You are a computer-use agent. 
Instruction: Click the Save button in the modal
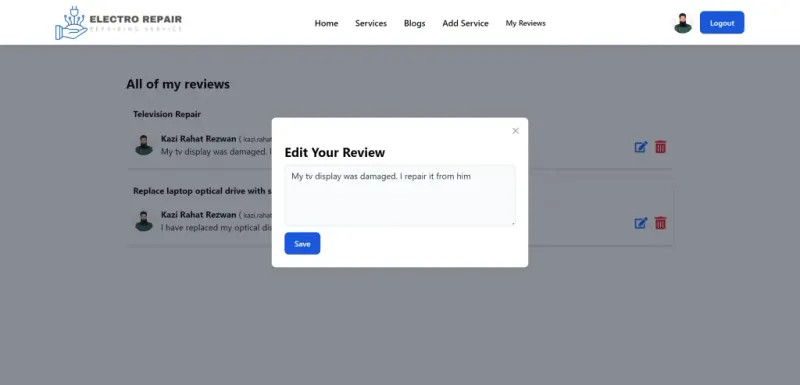click(302, 244)
